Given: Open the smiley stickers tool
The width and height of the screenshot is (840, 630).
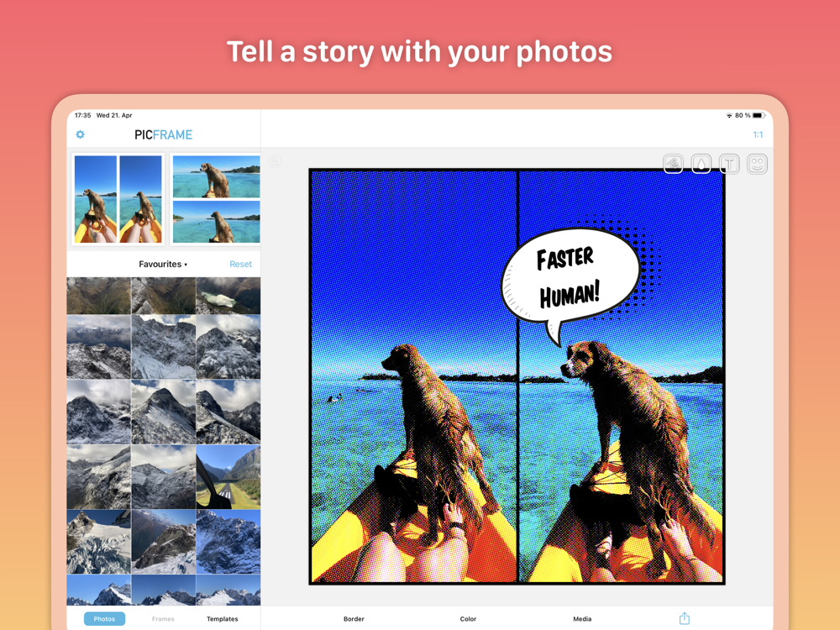Looking at the screenshot, I should [757, 164].
